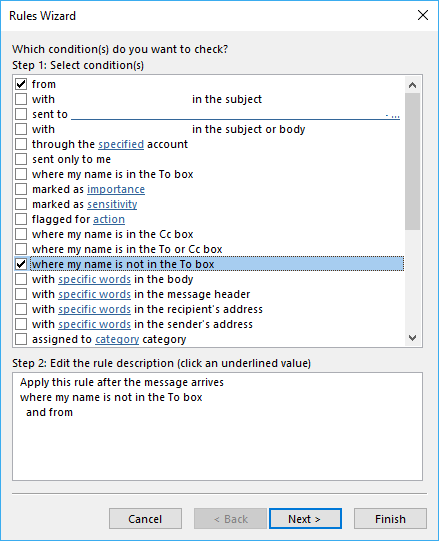The image size is (439, 541).
Task: Click the Next button
Action: pyautogui.click(x=305, y=519)
